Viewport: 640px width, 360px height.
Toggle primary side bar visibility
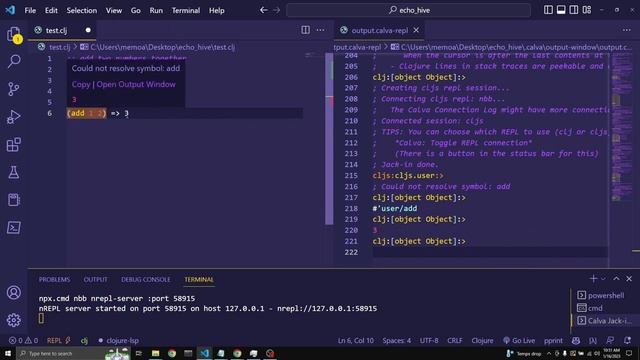pos(548,10)
